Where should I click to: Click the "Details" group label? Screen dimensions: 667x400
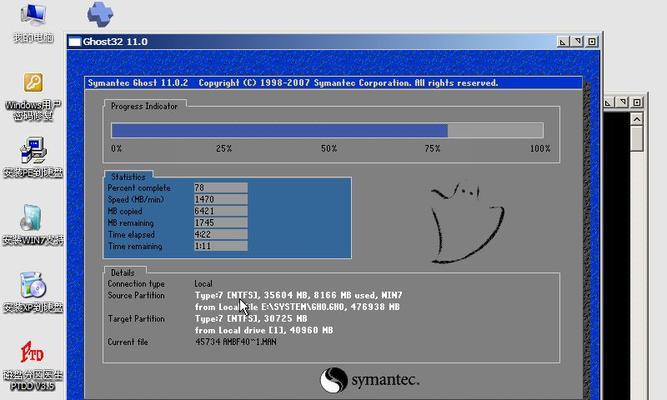(123, 273)
